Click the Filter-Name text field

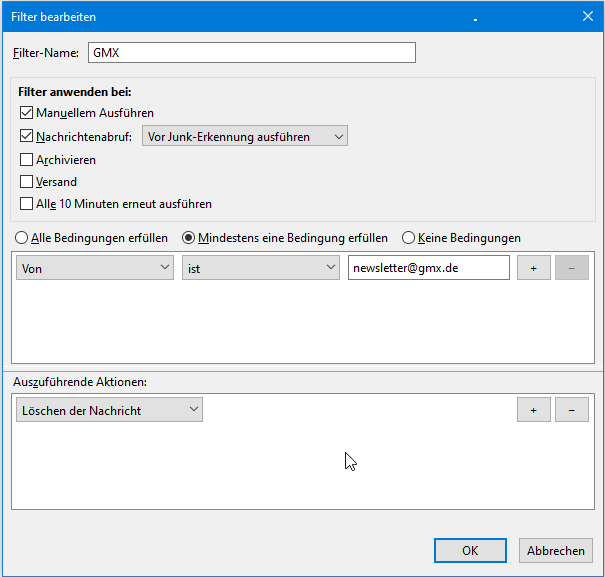(252, 53)
